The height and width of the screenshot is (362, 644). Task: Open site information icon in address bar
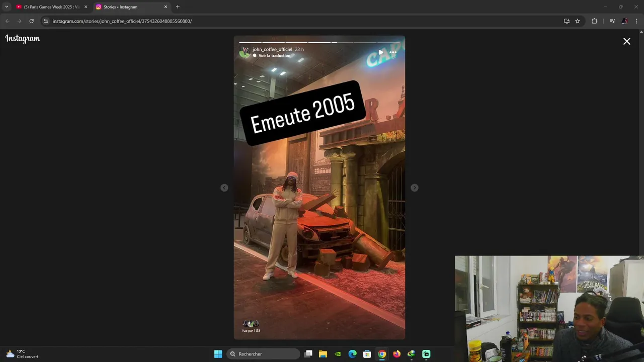point(46,21)
